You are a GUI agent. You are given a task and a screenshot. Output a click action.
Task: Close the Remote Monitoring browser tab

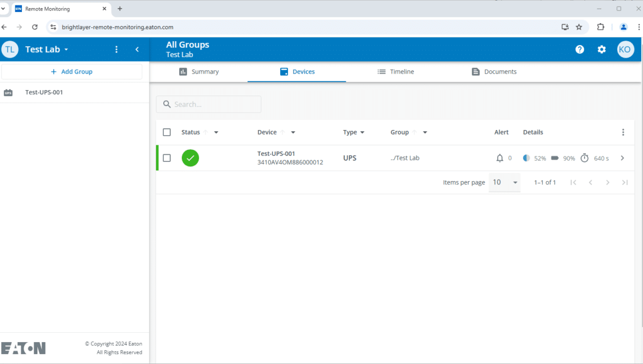(x=104, y=9)
